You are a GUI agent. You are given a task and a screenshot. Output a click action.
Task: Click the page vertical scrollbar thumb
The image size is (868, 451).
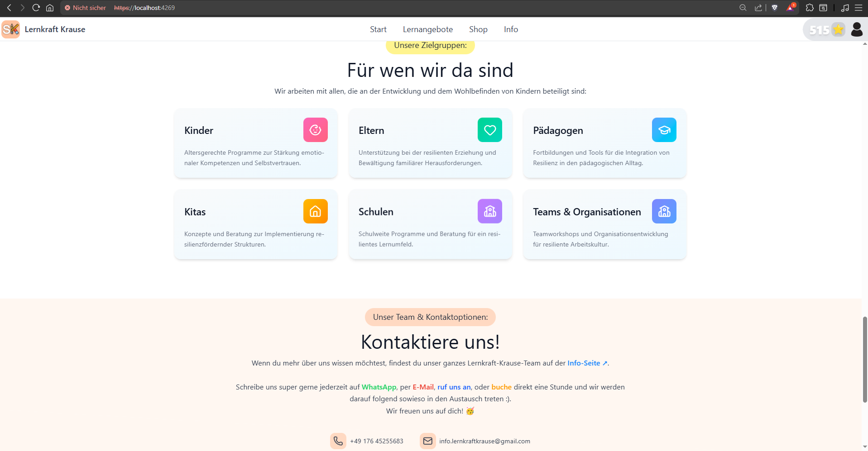pyautogui.click(x=864, y=360)
